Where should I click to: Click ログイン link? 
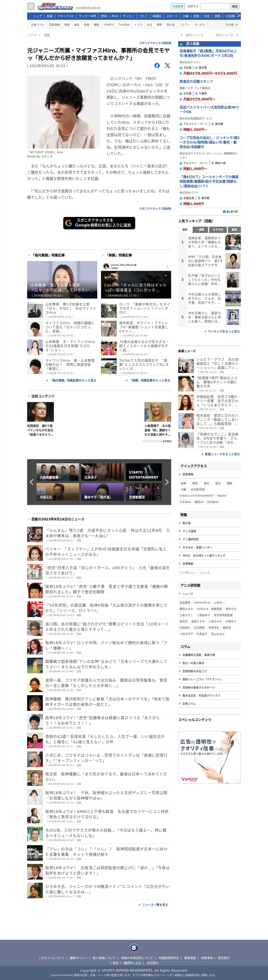[x=193, y=6]
